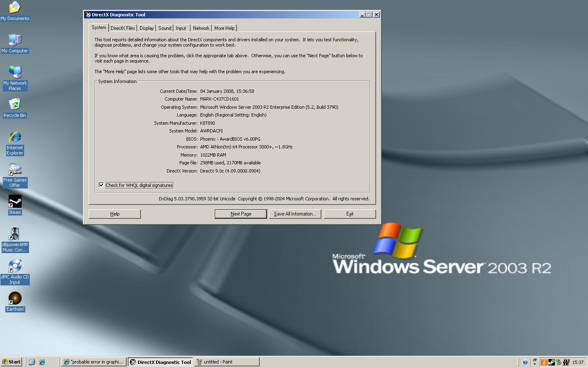
Task: Click the operating system value text
Action: (x=269, y=107)
